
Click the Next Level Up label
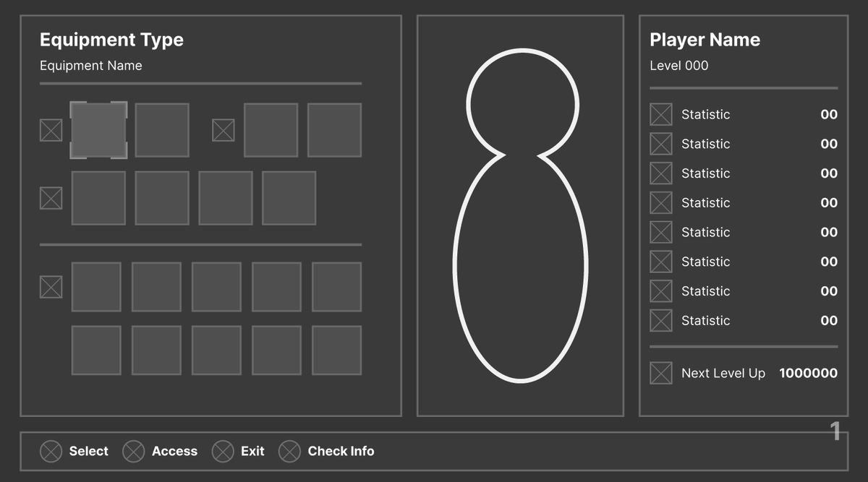[x=723, y=374]
